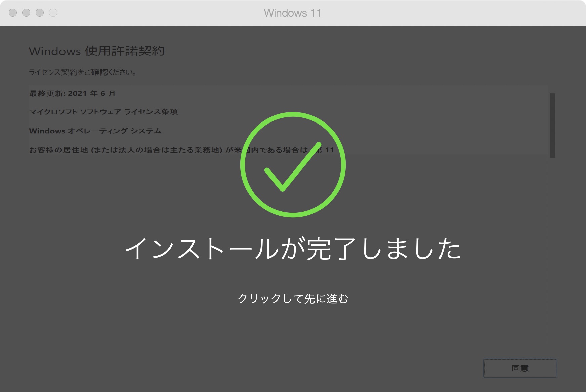Click the green installation complete checkmark
This screenshot has width=586, height=392.
pos(293,164)
